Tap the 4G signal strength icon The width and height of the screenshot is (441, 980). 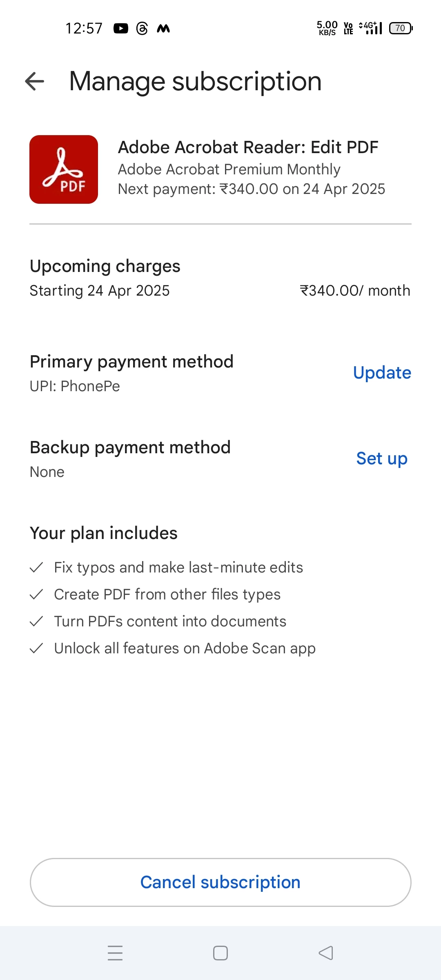click(x=371, y=28)
